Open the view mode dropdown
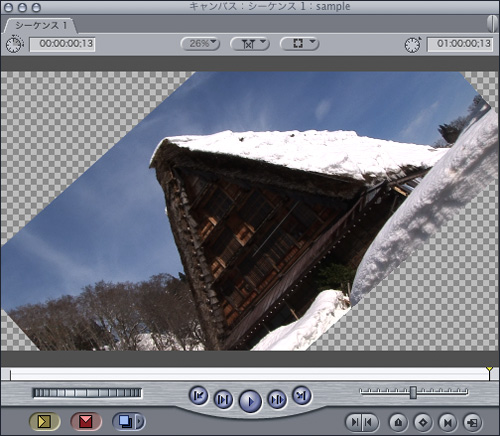 299,44
